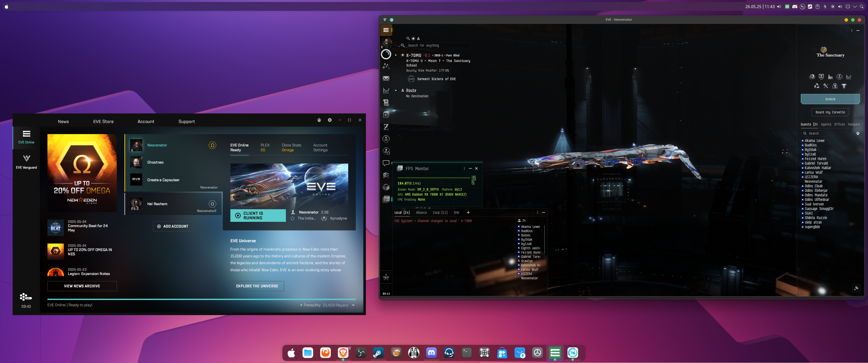Image resolution: width=868 pixels, height=363 pixels.
Task: Collapse the Route section arrow
Action: point(396,90)
